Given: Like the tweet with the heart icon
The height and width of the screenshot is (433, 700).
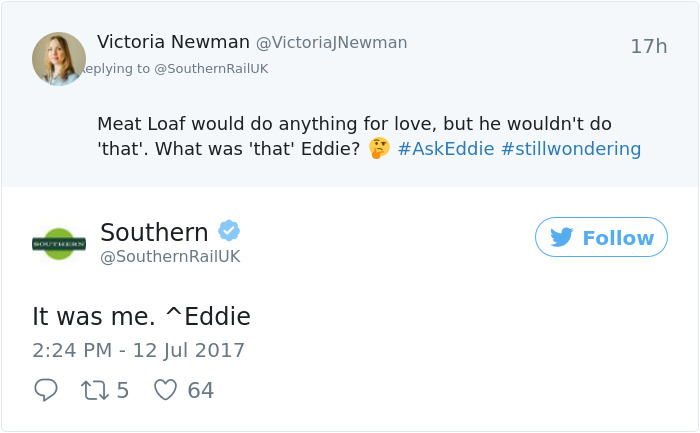Looking at the screenshot, I should (x=165, y=390).
